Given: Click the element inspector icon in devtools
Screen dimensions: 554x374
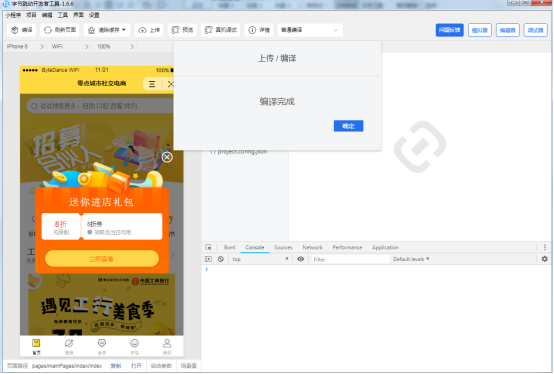Looking at the screenshot, I should coord(208,247).
